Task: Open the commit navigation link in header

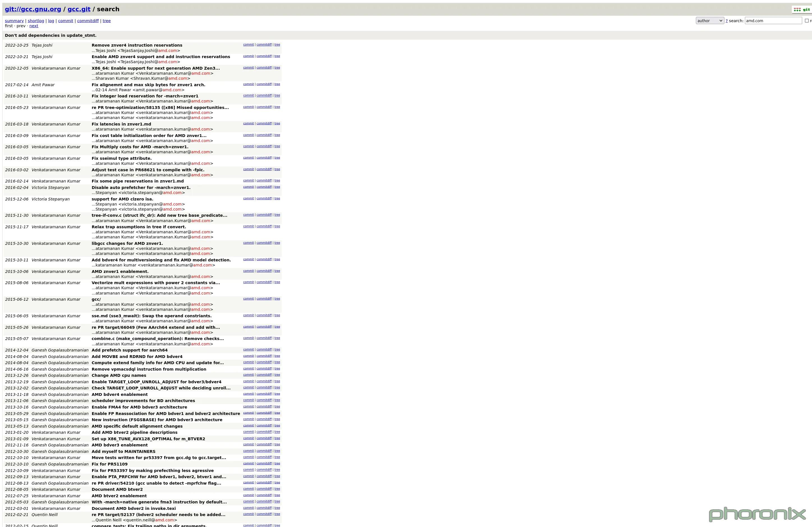Action: coord(65,21)
